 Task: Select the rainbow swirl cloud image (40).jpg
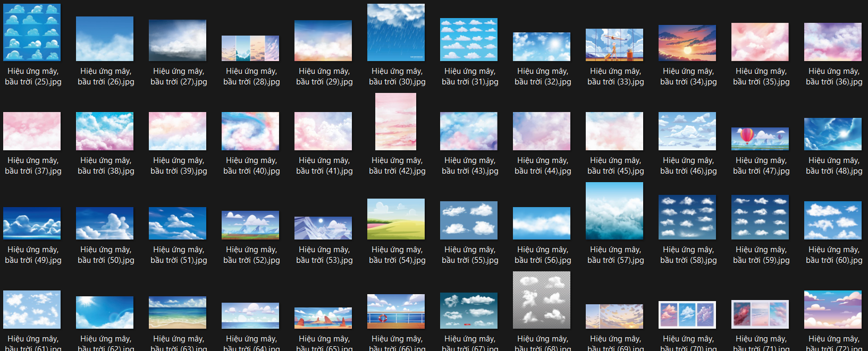point(250,131)
